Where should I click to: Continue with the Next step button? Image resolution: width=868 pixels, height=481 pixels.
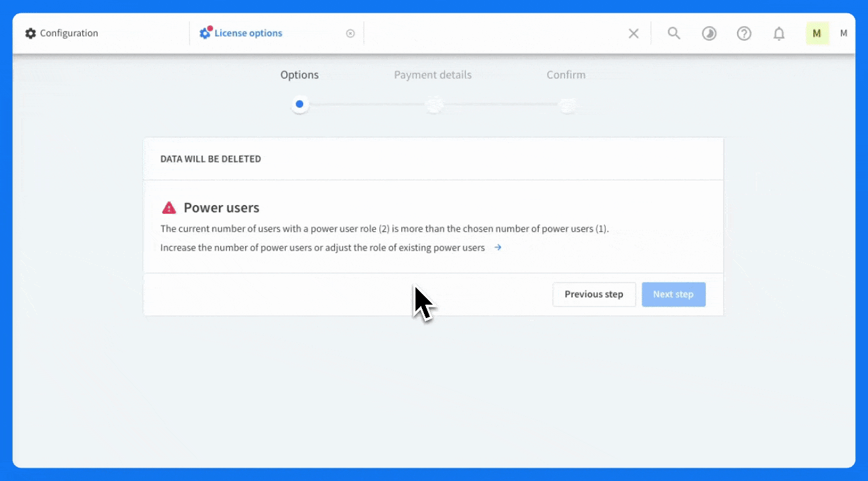[x=674, y=295]
